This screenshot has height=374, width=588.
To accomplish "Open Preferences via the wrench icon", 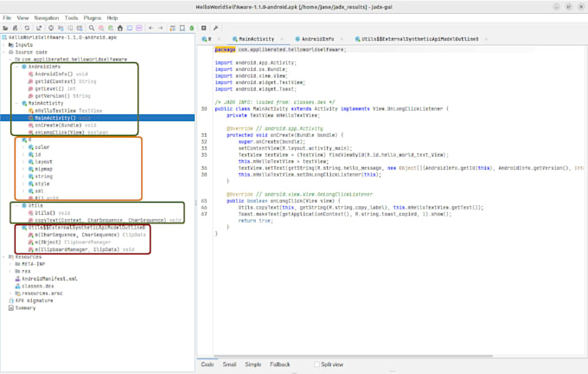I will [x=215, y=29].
